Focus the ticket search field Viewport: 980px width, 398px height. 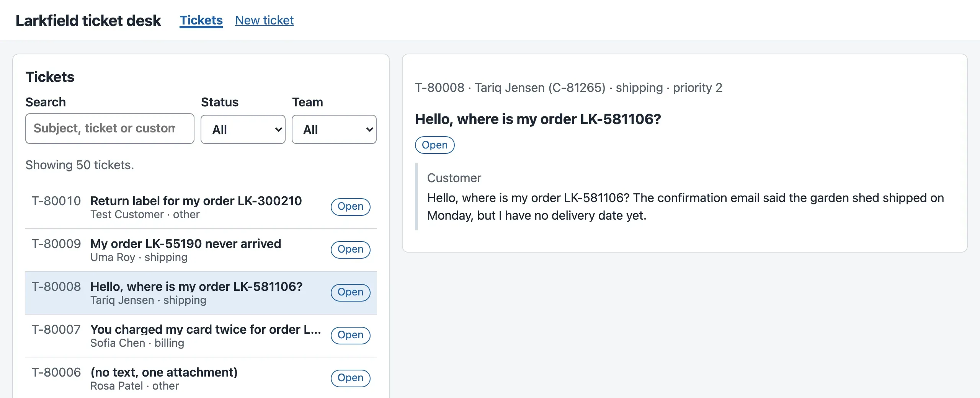pyautogui.click(x=110, y=129)
